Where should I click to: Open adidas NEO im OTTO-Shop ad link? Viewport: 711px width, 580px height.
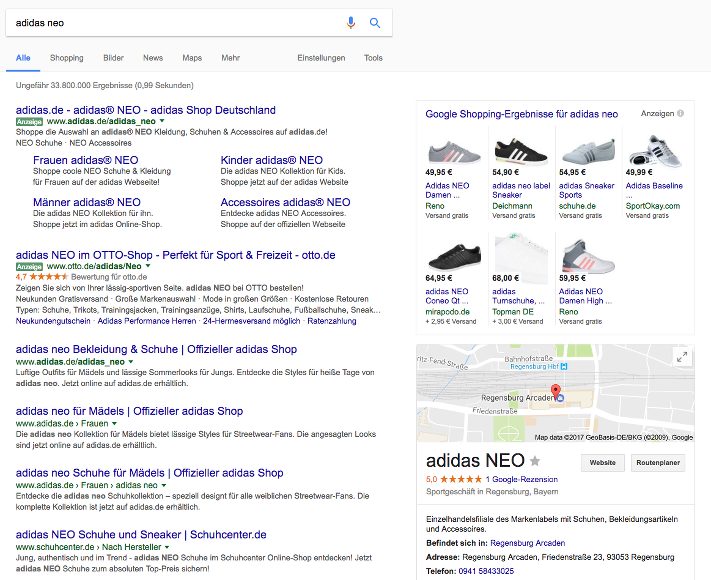175,255
